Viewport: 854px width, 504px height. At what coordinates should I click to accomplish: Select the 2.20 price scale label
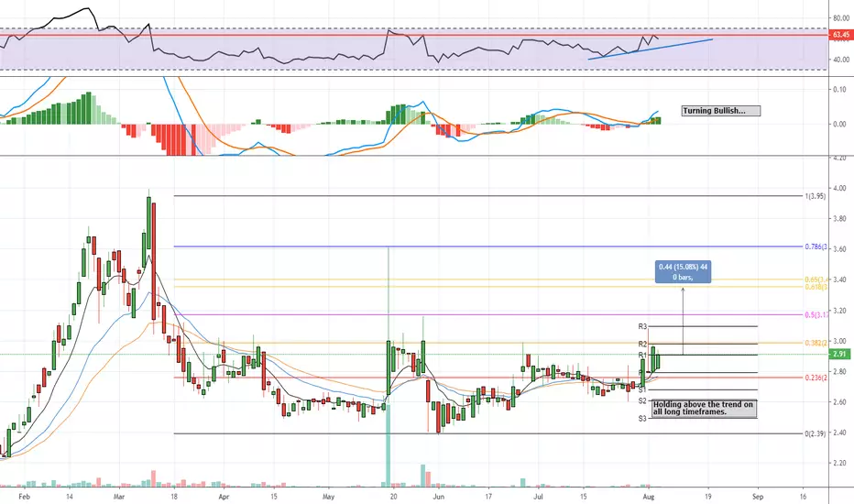click(x=839, y=463)
